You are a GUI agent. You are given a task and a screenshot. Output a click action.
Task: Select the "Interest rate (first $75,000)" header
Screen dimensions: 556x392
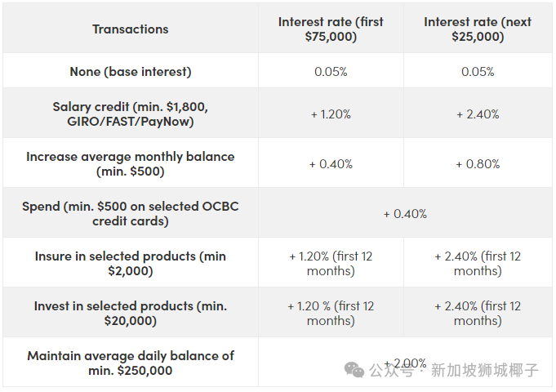coord(331,29)
